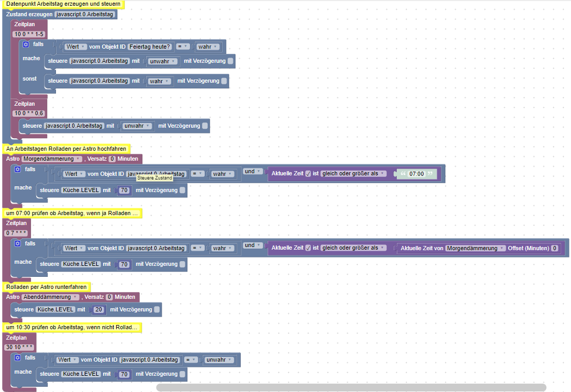Click gear icon on Feiertag heute falls block
The image size is (571, 392).
click(26, 44)
